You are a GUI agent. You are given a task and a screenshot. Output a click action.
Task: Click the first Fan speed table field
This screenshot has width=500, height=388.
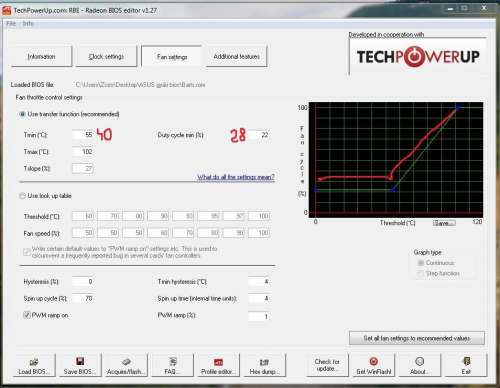click(x=83, y=233)
